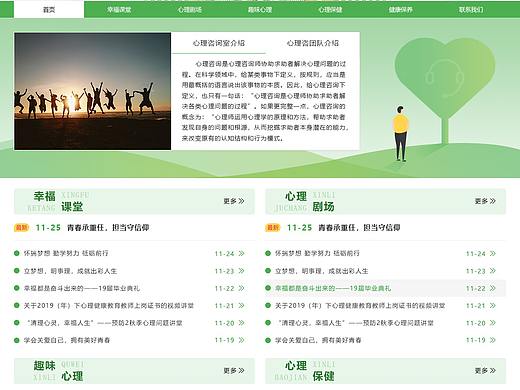Click the 趣味心理 section title
The image size is (520, 390).
point(58,371)
